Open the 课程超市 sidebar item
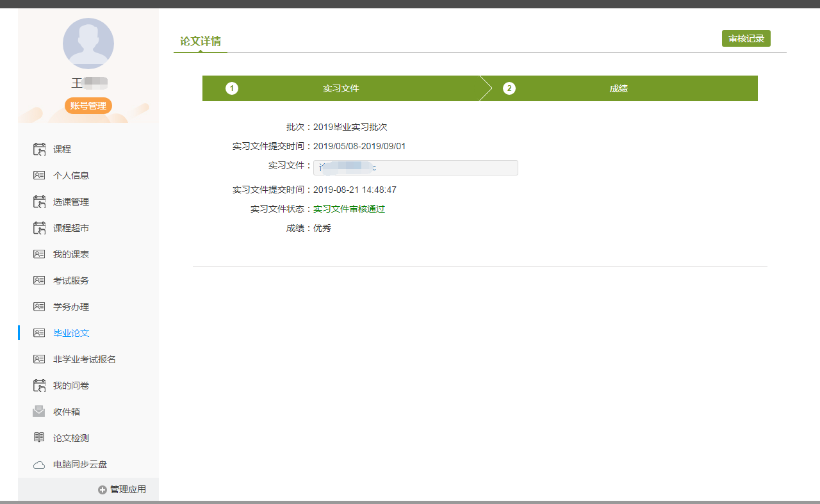Viewport: 820px width, 504px height. pos(70,228)
